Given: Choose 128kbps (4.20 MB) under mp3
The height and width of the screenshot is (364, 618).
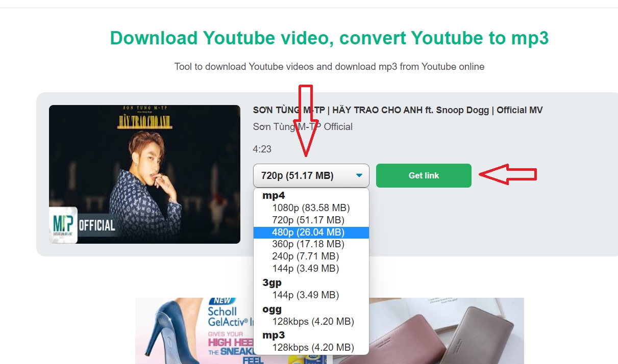Looking at the screenshot, I should tap(313, 348).
